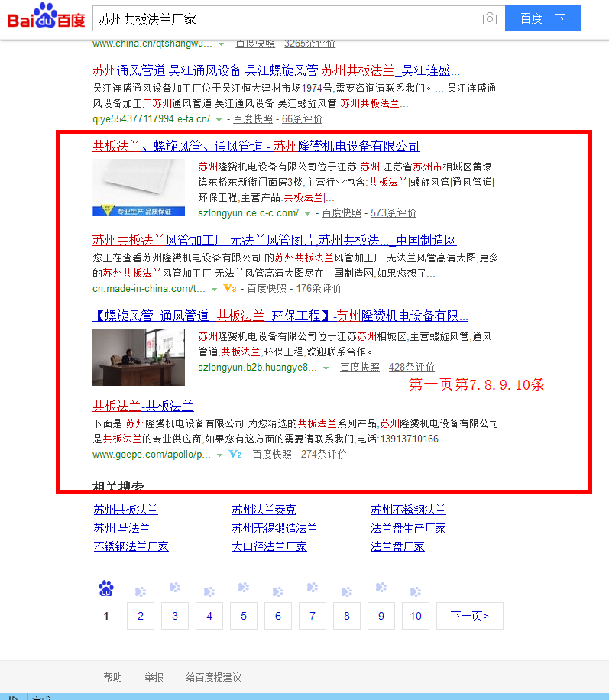Click white panel product thumbnail

click(x=138, y=187)
